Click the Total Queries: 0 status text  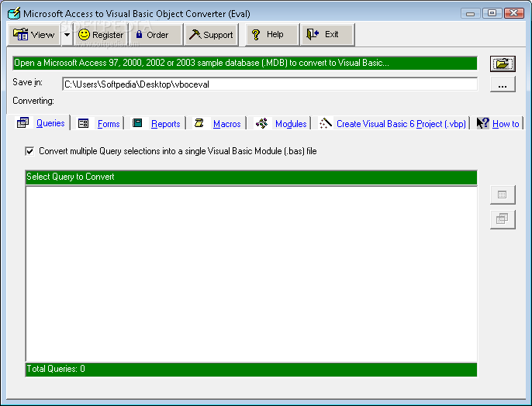point(56,369)
